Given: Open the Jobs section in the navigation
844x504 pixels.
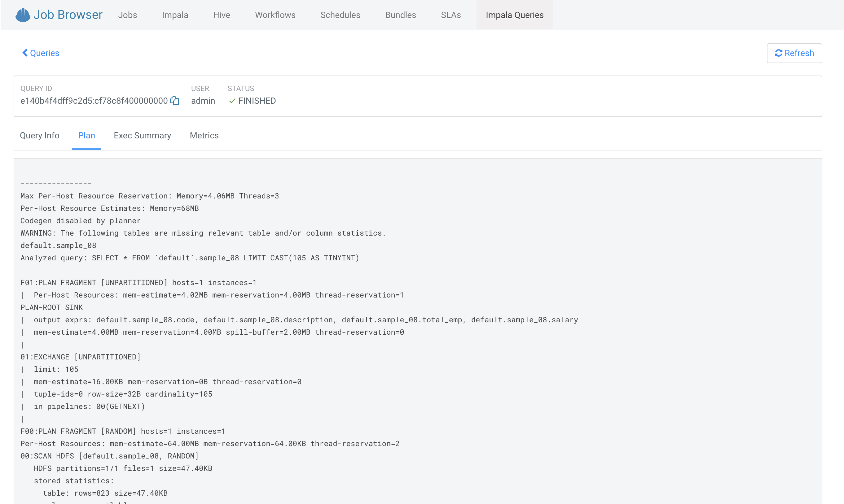Looking at the screenshot, I should (x=127, y=15).
